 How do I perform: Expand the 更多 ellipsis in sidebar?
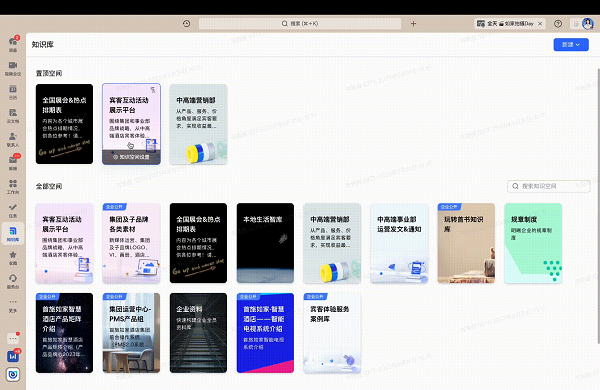click(x=13, y=305)
